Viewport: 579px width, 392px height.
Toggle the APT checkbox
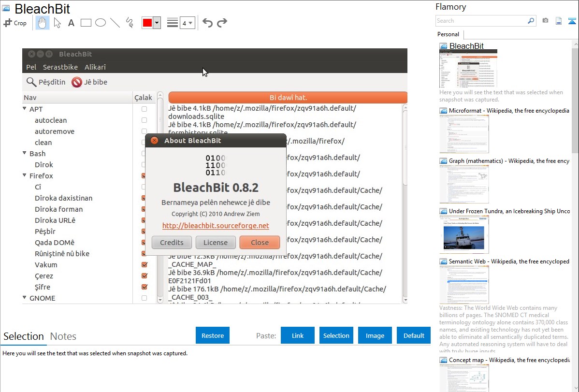tap(144, 109)
